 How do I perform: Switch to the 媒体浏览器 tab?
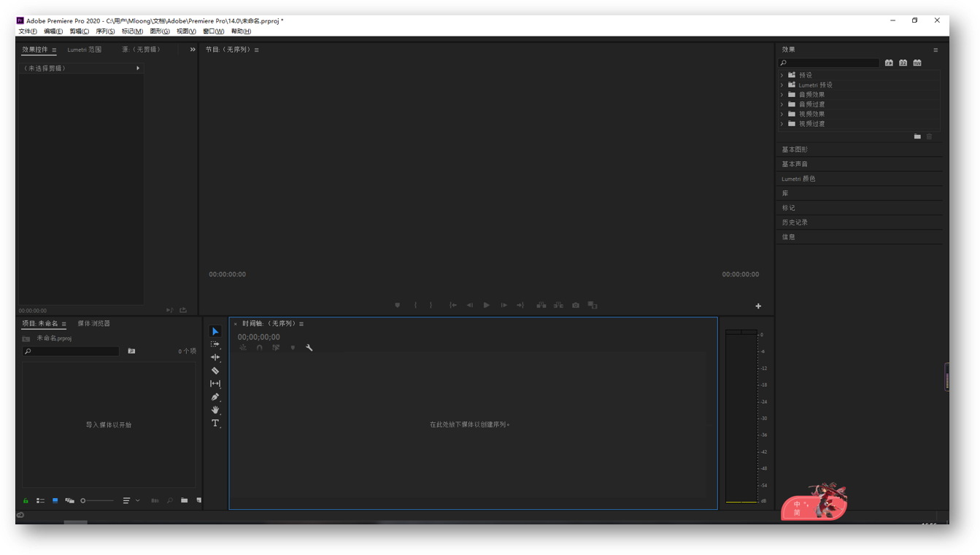[94, 324]
